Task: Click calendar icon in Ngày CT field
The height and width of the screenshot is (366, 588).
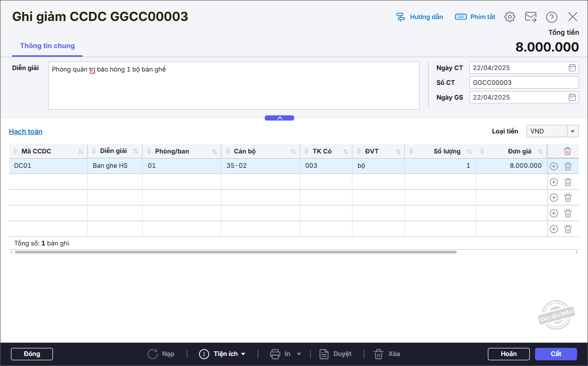Action: click(x=572, y=68)
